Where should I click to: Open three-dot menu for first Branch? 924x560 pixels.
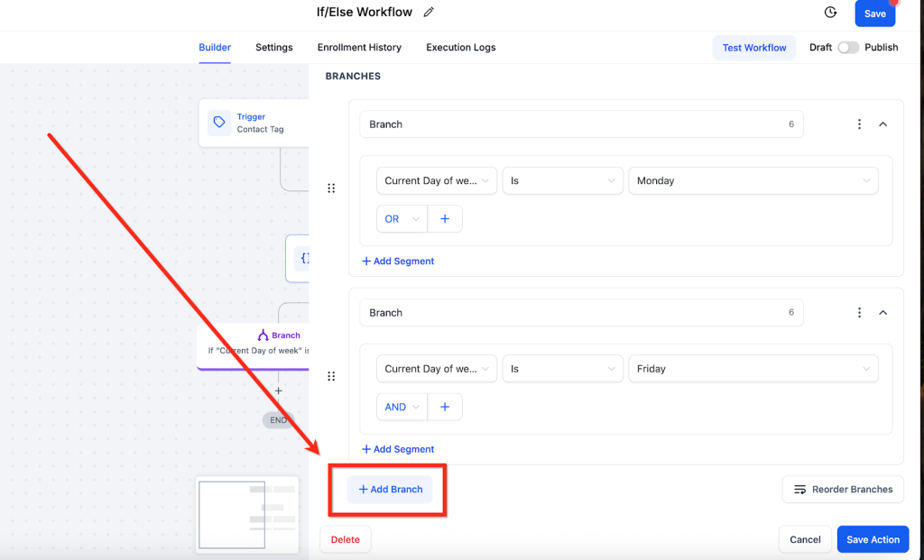coord(859,124)
